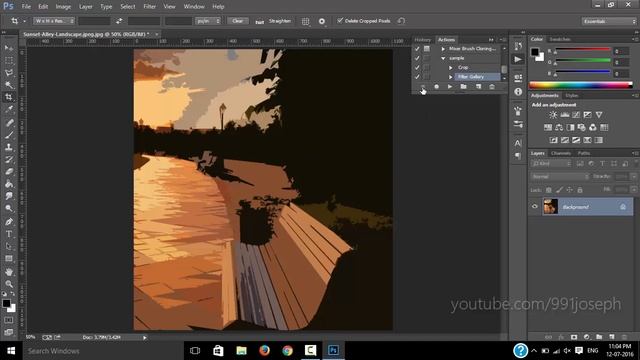The height and width of the screenshot is (360, 640).
Task: Open Essentials workspace dropdown
Action: click(x=609, y=21)
